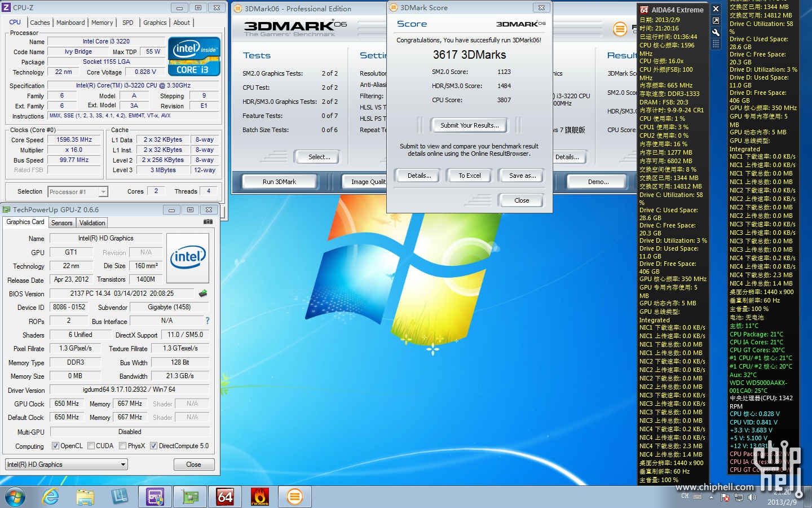This screenshot has height=508, width=812.
Task: Open the Graphics tab in CPU-Z
Action: point(155,23)
